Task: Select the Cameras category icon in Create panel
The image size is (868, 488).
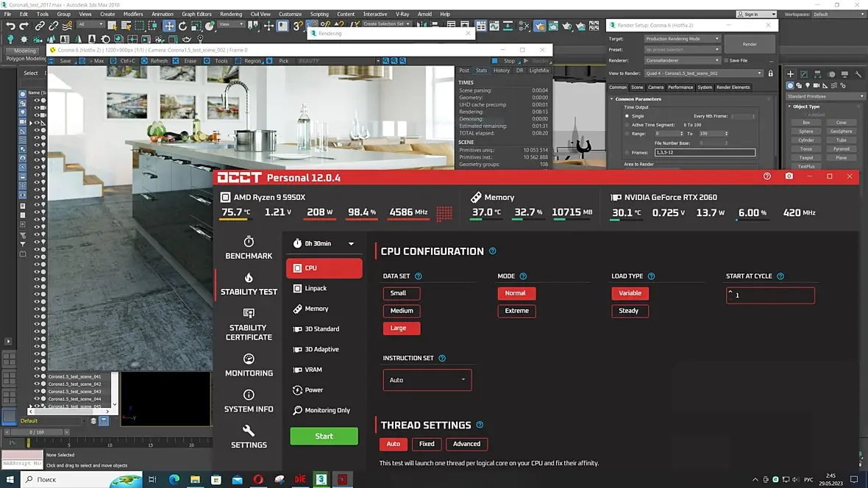Action: 817,86
